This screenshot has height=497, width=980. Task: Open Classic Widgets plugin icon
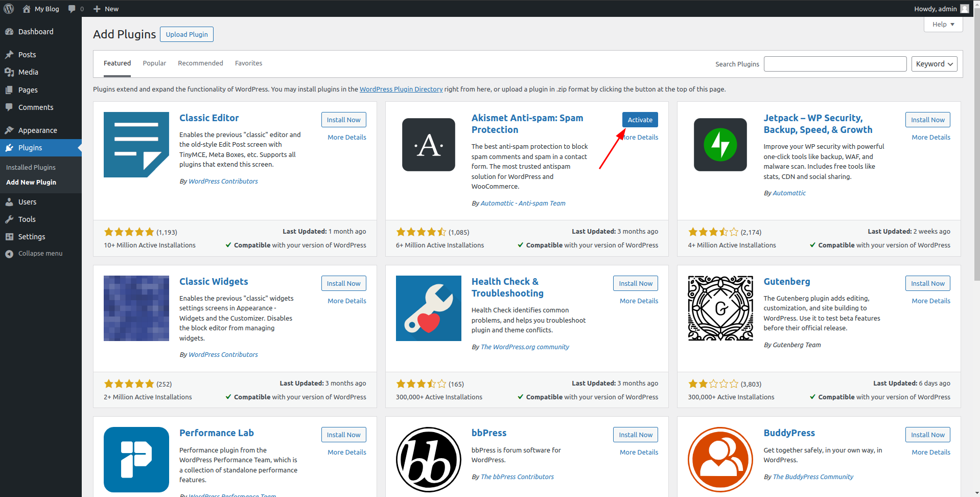click(x=136, y=308)
